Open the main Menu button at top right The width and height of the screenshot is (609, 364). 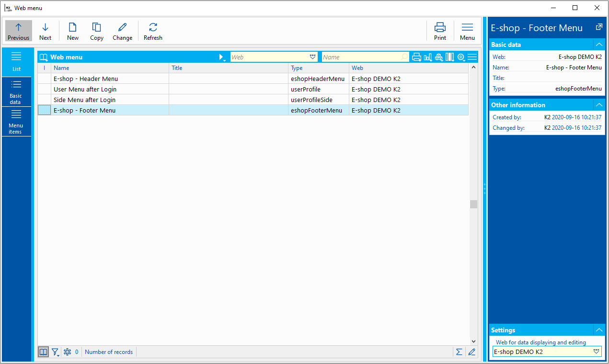click(x=467, y=31)
